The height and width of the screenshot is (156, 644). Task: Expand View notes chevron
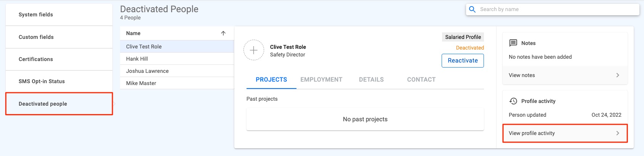618,75
